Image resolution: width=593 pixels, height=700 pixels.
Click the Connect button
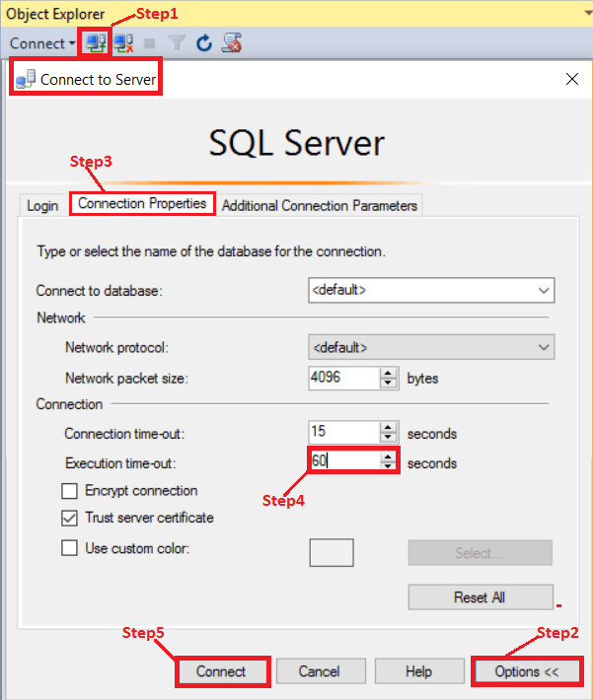pyautogui.click(x=222, y=671)
